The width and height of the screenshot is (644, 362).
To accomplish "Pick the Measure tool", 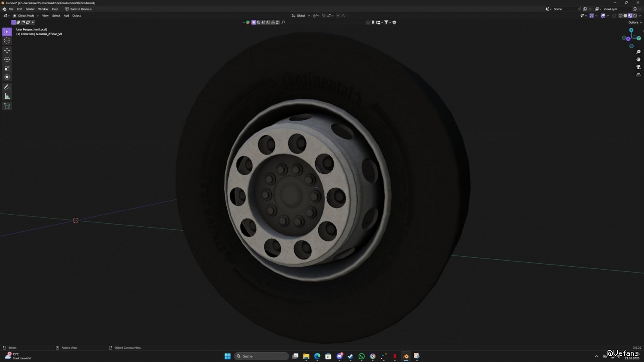I will tap(7, 96).
